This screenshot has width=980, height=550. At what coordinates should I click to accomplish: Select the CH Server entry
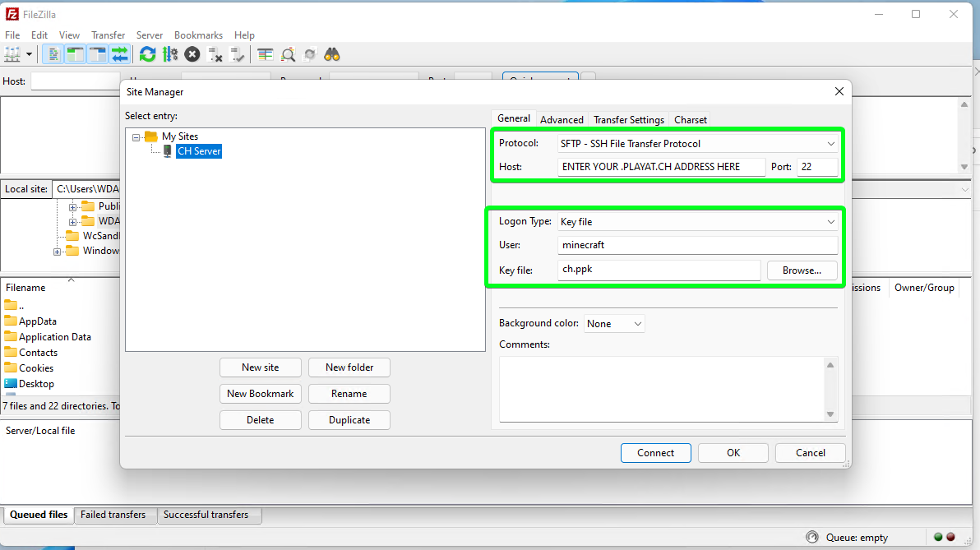pyautogui.click(x=199, y=151)
